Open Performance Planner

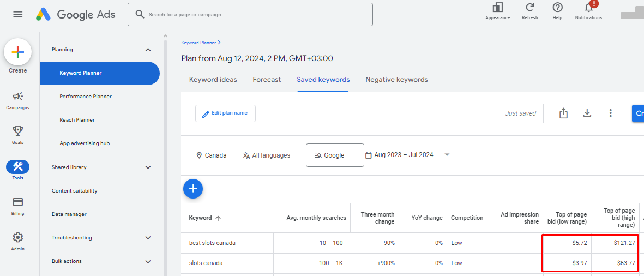[x=86, y=97]
